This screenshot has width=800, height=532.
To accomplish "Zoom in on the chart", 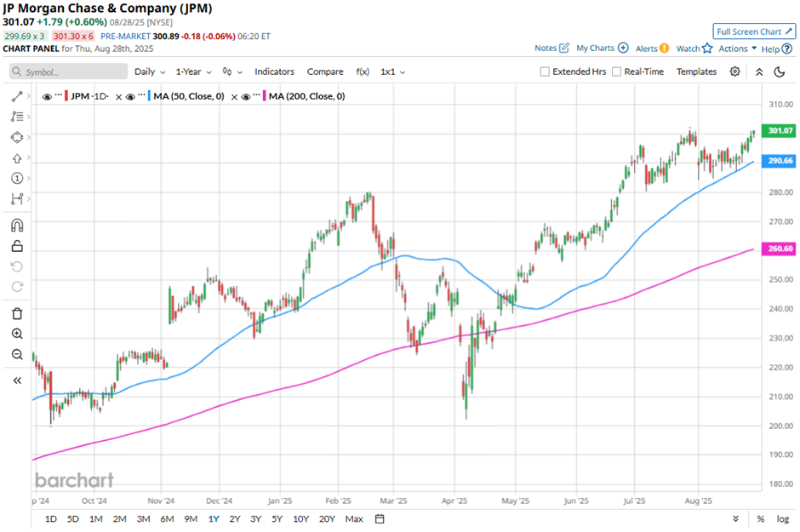I will 17,334.
